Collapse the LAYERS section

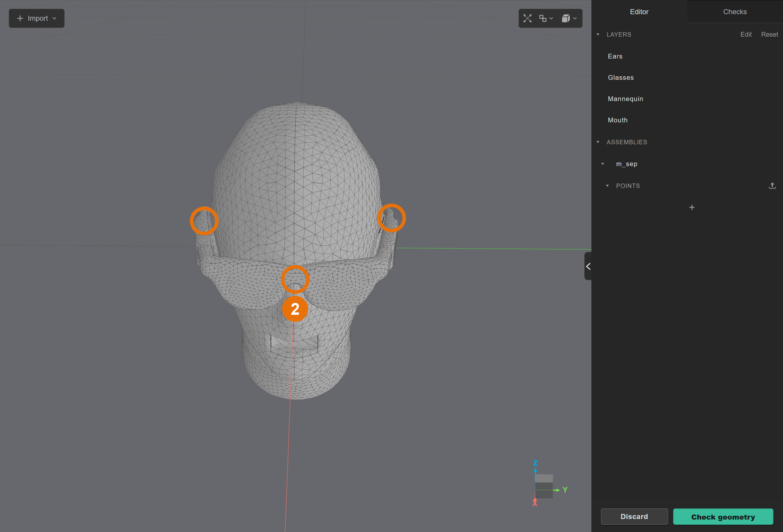(x=598, y=34)
